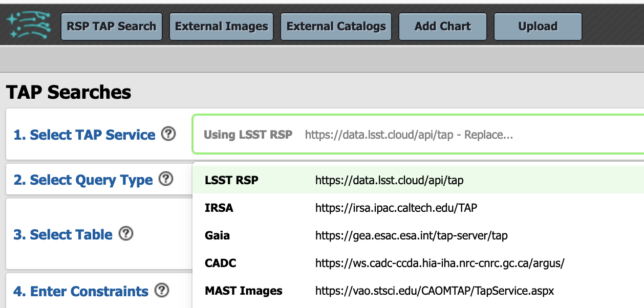Click the '2. Select Query Type' heading
Screen dimensions: 644x308
83,180
